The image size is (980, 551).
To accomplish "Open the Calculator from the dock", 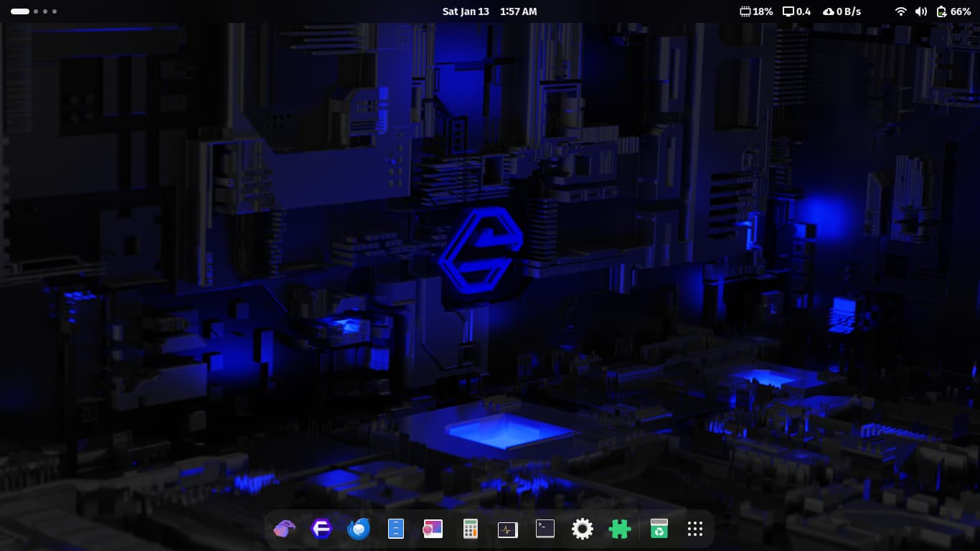I will tap(471, 529).
